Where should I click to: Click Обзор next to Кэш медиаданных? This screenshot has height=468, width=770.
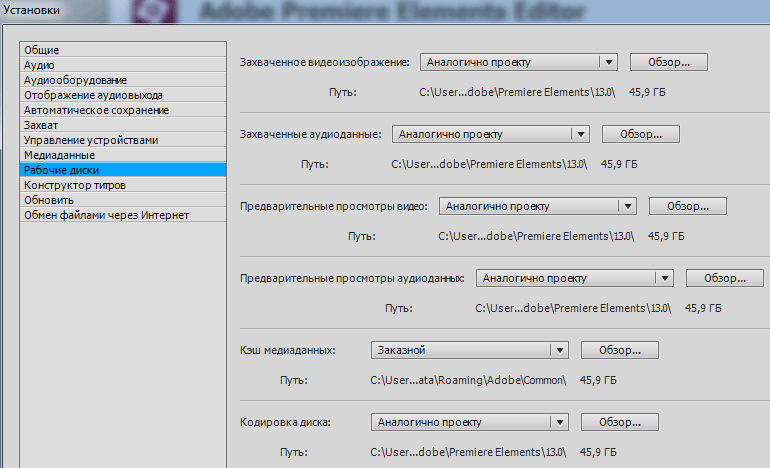click(620, 350)
